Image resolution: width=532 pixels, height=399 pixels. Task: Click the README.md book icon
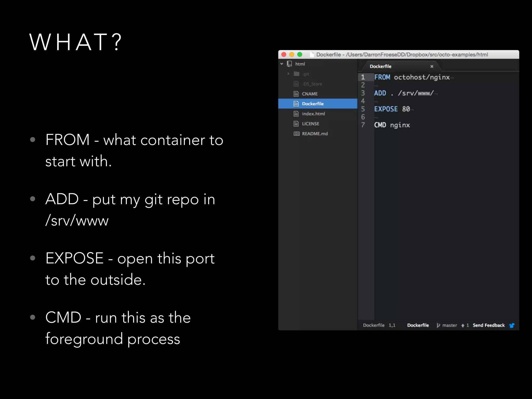tap(296, 134)
